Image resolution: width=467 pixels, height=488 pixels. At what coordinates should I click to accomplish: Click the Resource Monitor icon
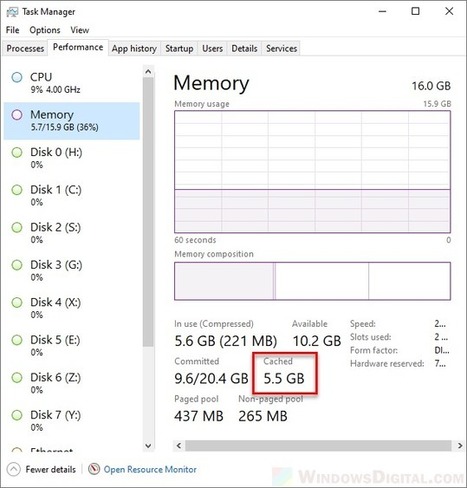pos(94,469)
